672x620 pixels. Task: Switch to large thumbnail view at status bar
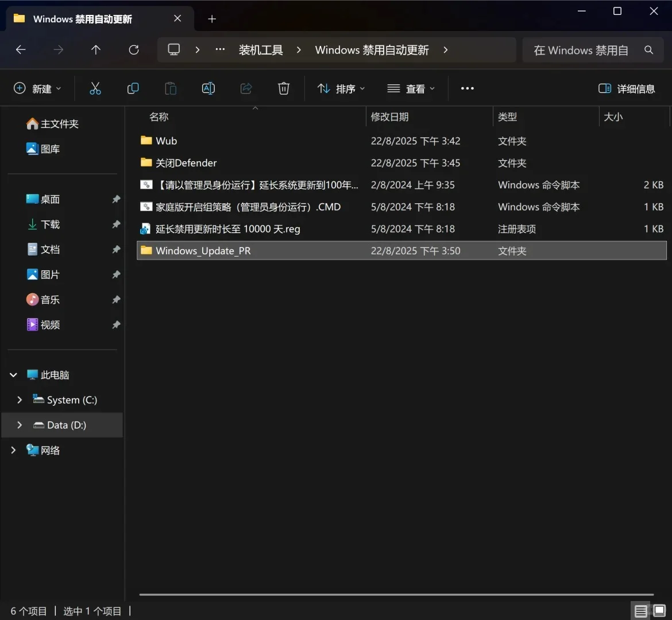tap(659, 610)
